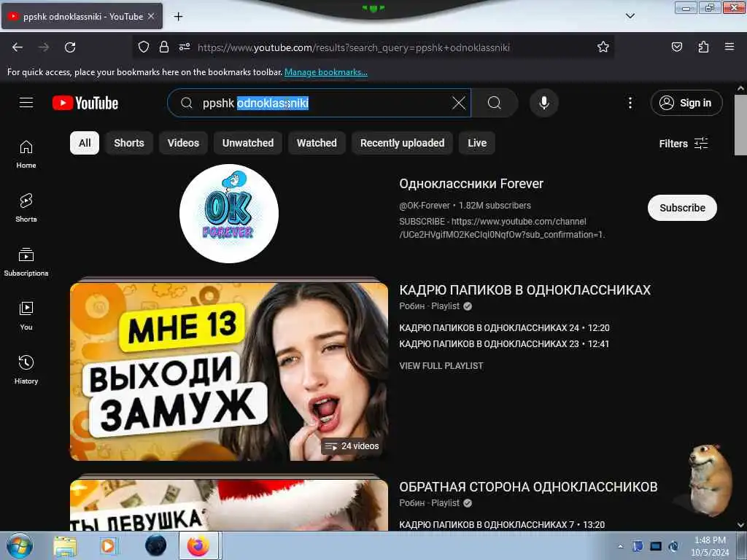Click the Sign in button
The image size is (747, 560).
click(686, 103)
